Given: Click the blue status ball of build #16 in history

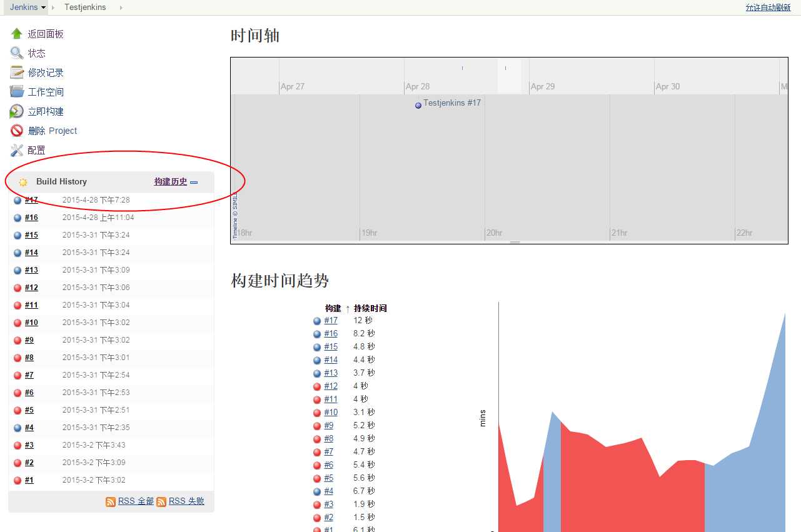Looking at the screenshot, I should tap(18, 218).
